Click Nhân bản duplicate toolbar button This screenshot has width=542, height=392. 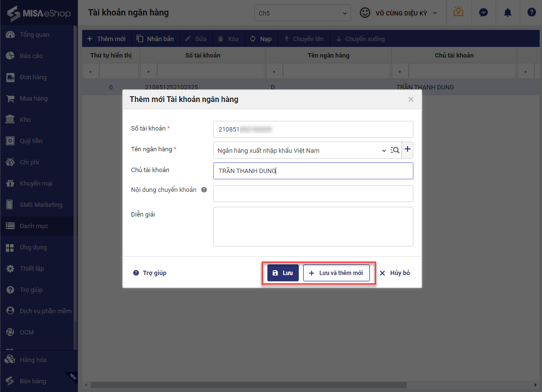[x=155, y=39]
